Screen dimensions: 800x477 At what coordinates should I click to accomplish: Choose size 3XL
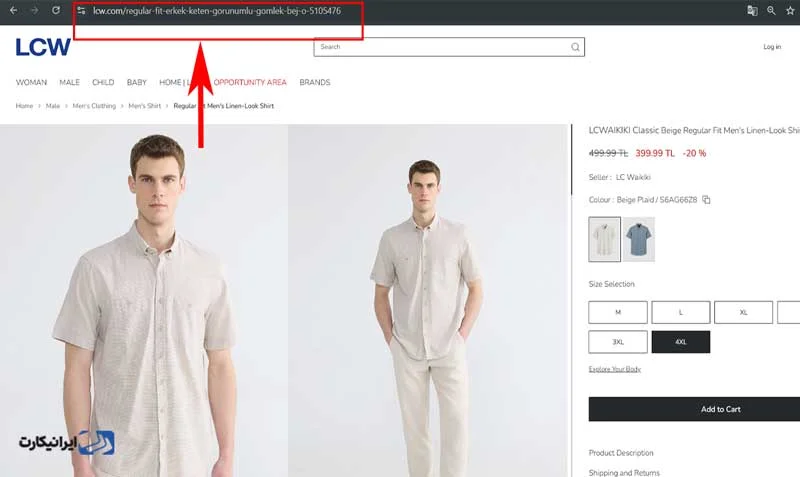[618, 342]
